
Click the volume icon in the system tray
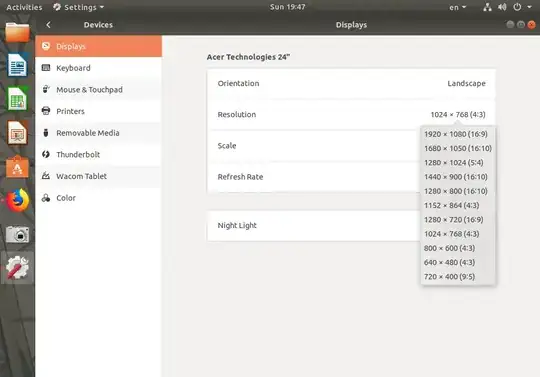(x=502, y=7)
